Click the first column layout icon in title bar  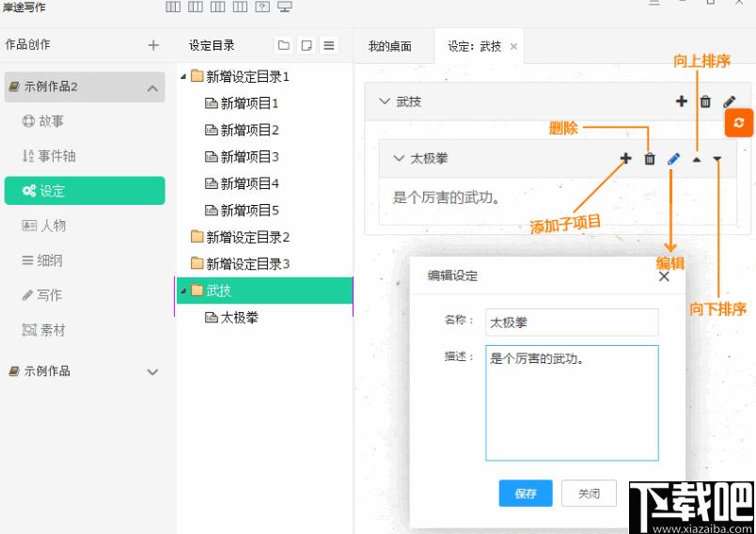pos(173,7)
